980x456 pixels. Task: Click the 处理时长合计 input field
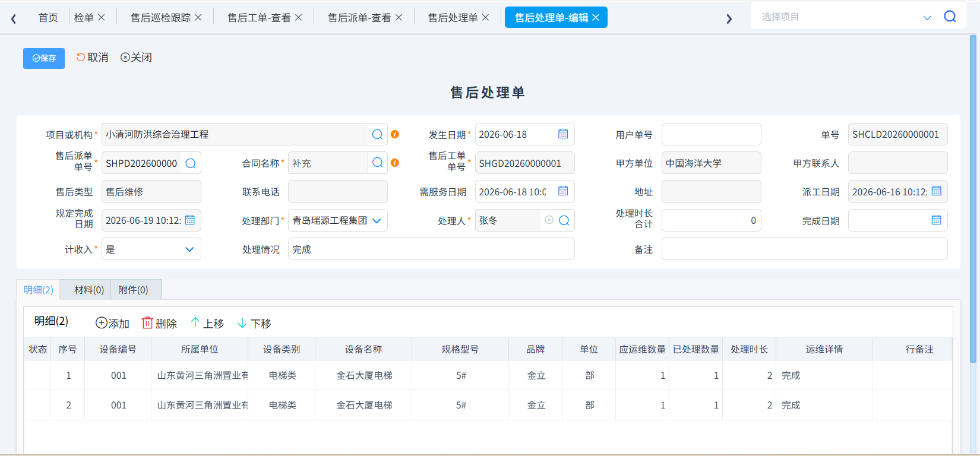tap(712, 220)
